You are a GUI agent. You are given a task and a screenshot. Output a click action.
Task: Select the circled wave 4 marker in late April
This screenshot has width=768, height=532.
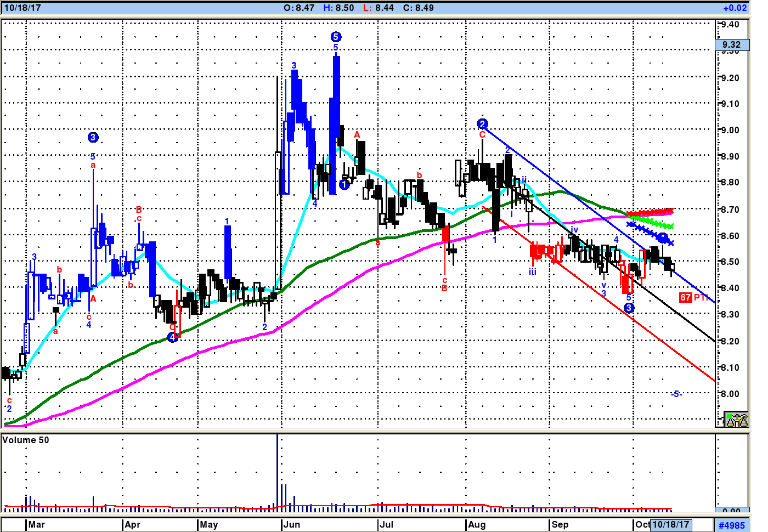(172, 337)
